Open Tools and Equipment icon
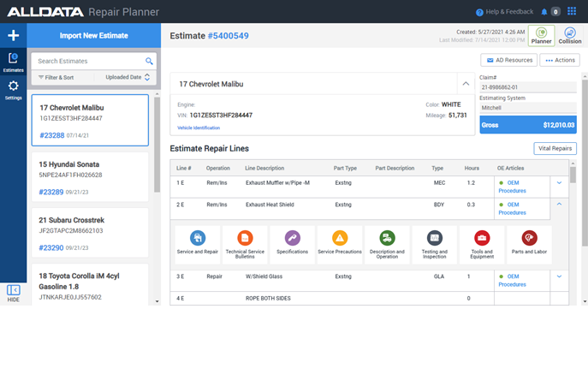 [x=482, y=238]
